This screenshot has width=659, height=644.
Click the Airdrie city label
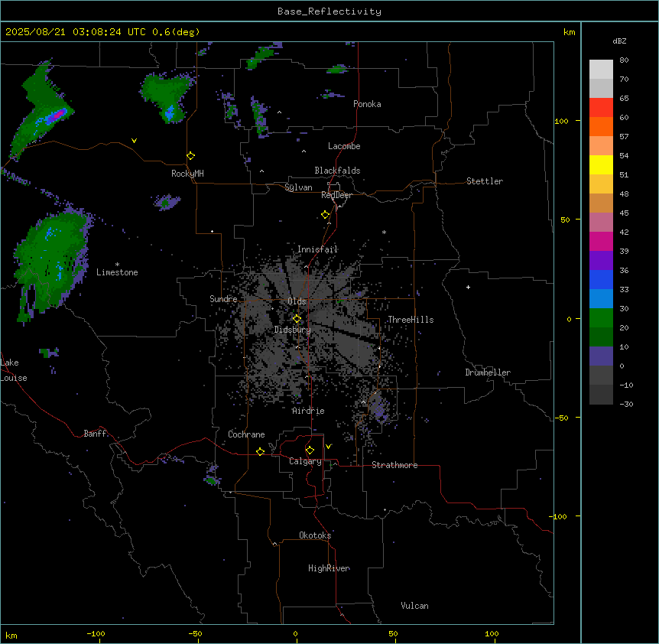pyautogui.click(x=308, y=411)
